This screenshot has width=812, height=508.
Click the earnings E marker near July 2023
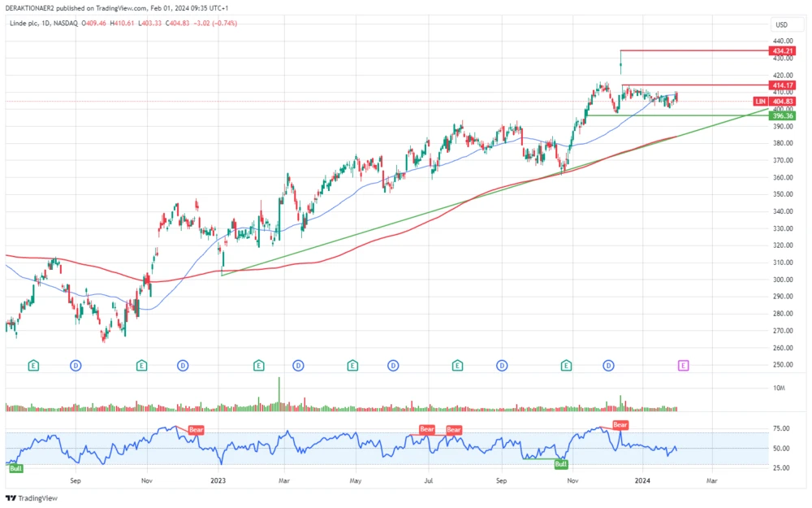[457, 366]
